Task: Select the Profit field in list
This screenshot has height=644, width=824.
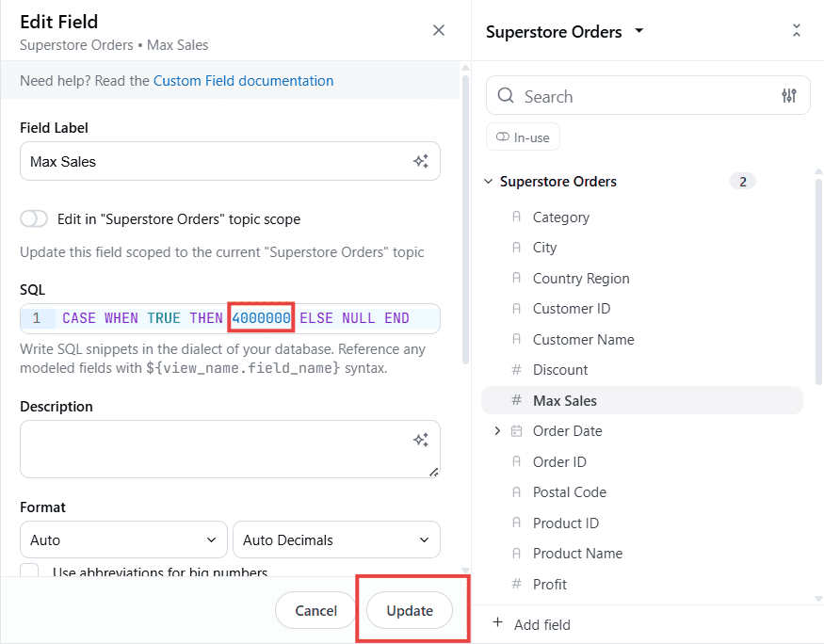Action: point(550,584)
